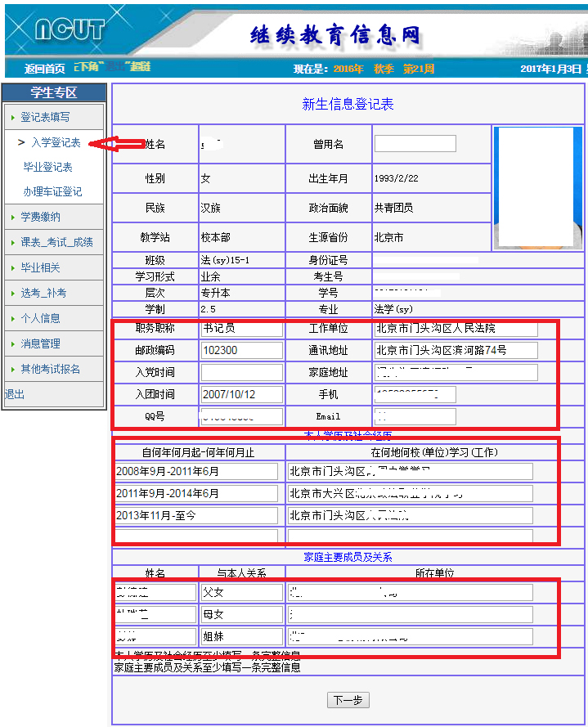Expand the 课表_考试_成绩 menu item
Screen dimensions: 588x727
click(56, 242)
